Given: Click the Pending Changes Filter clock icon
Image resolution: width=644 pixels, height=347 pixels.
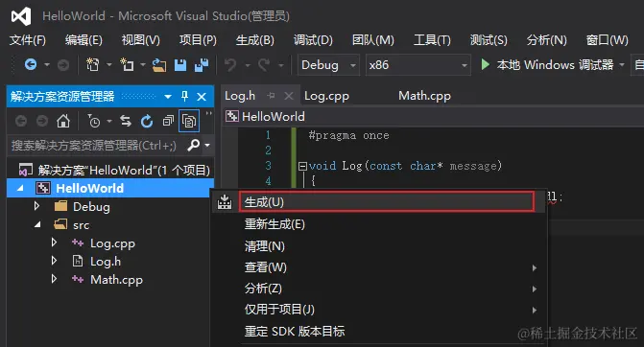Looking at the screenshot, I should [94, 121].
